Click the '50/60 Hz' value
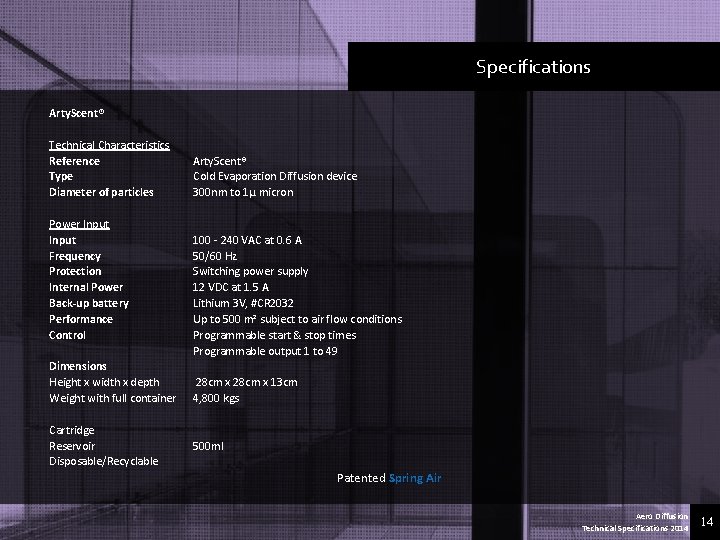The width and height of the screenshot is (720, 540). tap(214, 256)
